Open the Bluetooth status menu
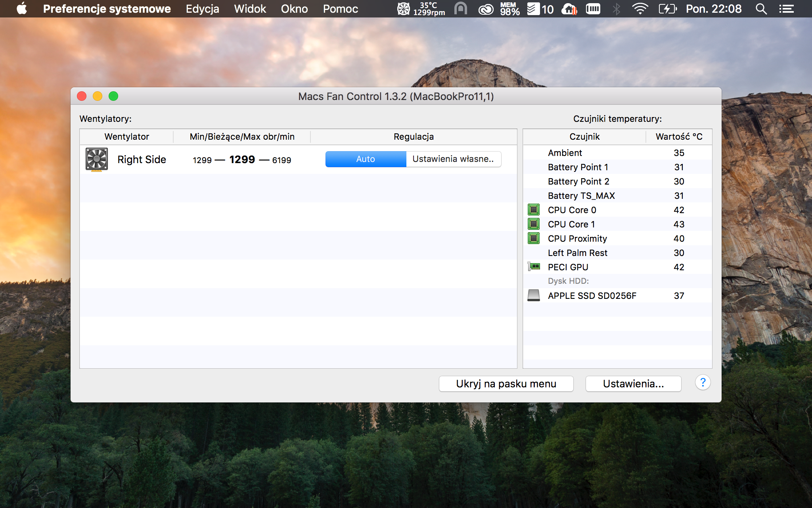 [x=616, y=9]
